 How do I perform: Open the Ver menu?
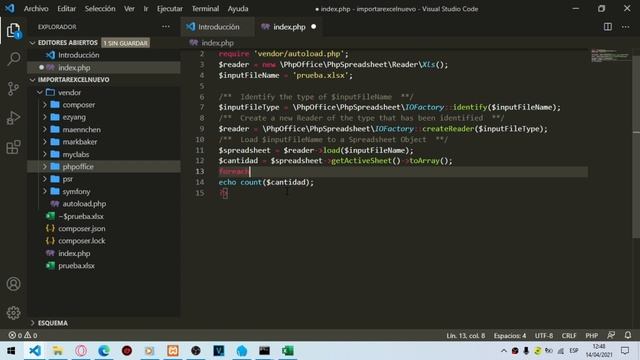pyautogui.click(x=129, y=9)
